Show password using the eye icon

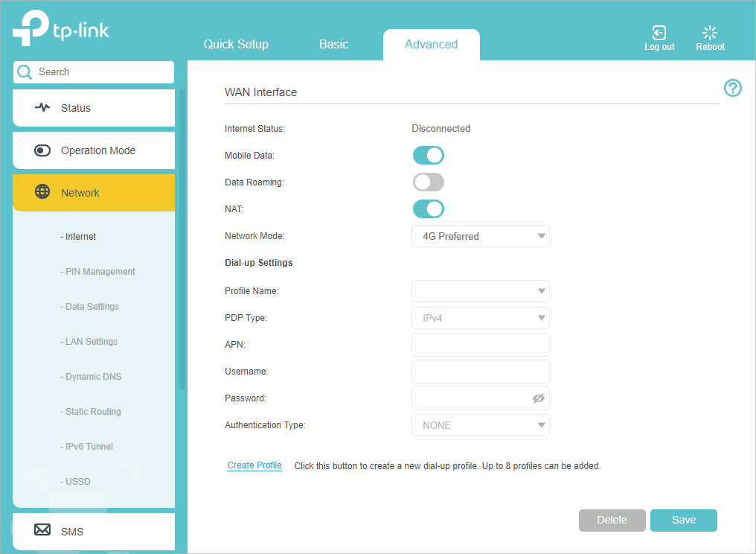click(x=539, y=398)
